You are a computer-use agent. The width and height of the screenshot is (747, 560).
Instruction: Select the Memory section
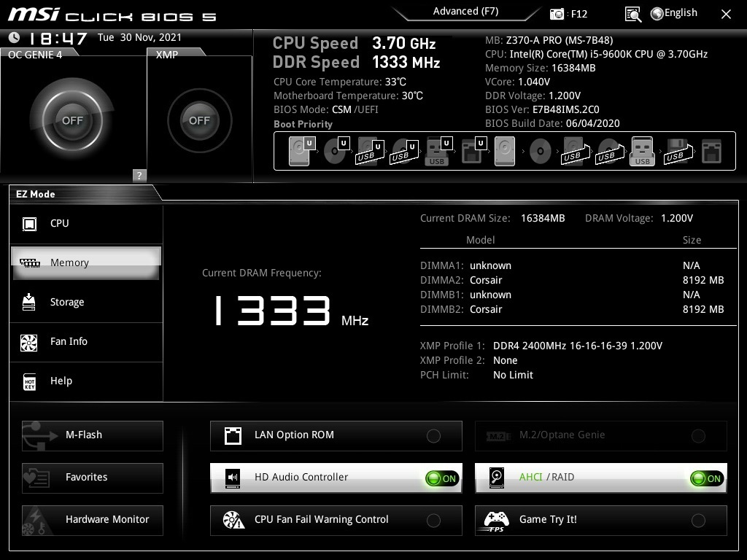click(x=86, y=262)
